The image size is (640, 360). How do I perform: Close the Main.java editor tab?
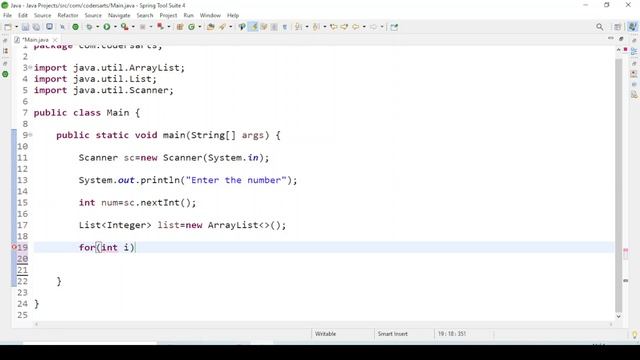coord(55,40)
